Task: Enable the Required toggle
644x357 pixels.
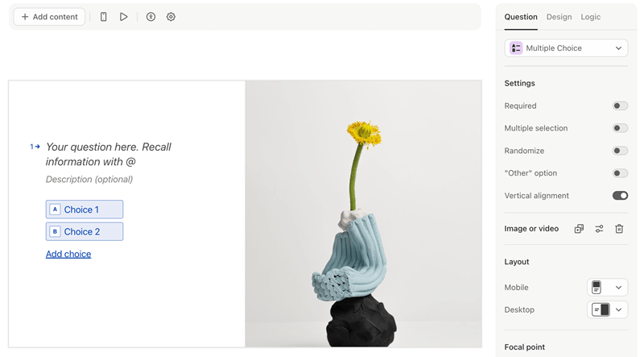Action: (620, 106)
